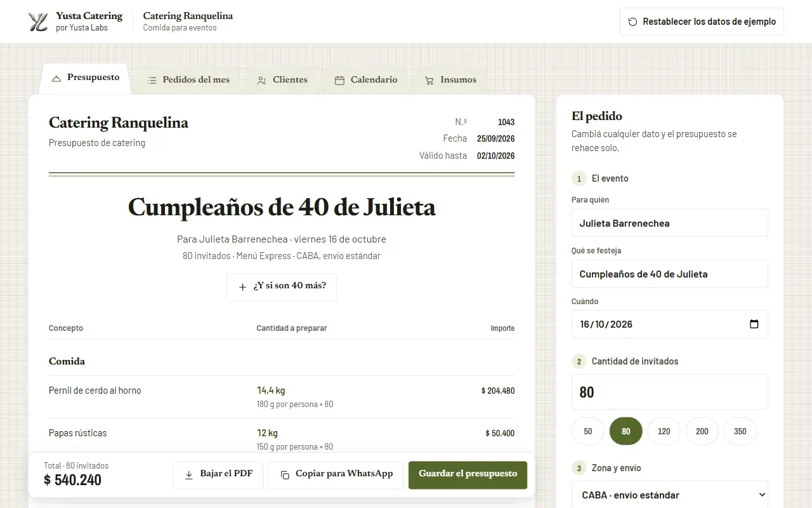812x508 pixels.
Task: Click the ¿Y si son 40 más? button
Action: (282, 287)
